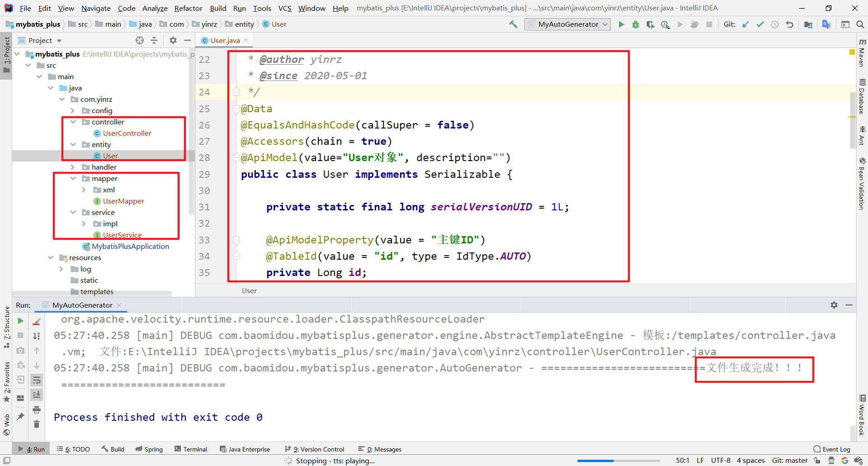Open Search Everywhere magnifier icon
The width and height of the screenshot is (868, 466).
(x=860, y=24)
